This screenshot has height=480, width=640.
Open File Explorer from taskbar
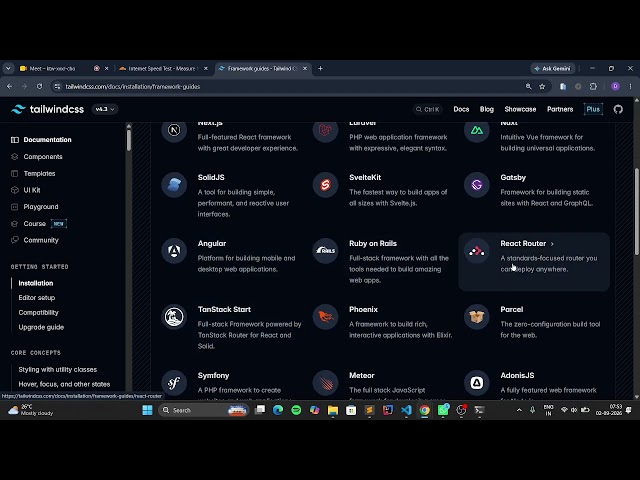coord(333,410)
